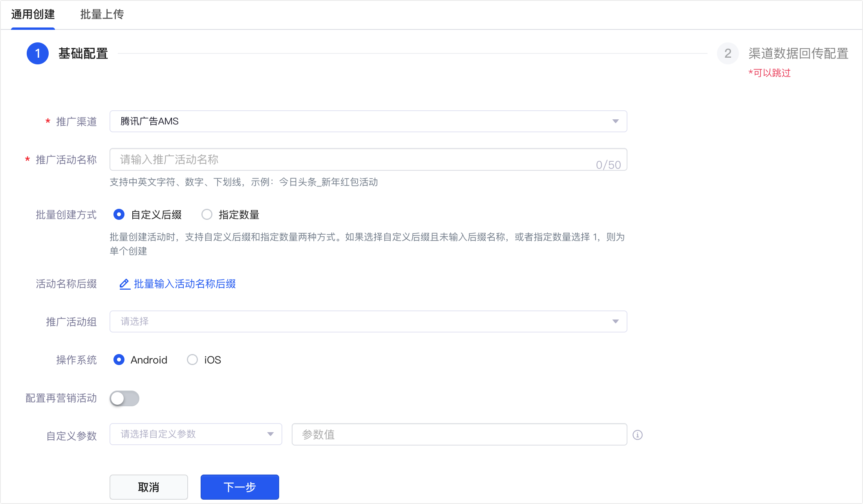Click into the 参数值 text field
This screenshot has width=863, height=504.
pyautogui.click(x=459, y=434)
